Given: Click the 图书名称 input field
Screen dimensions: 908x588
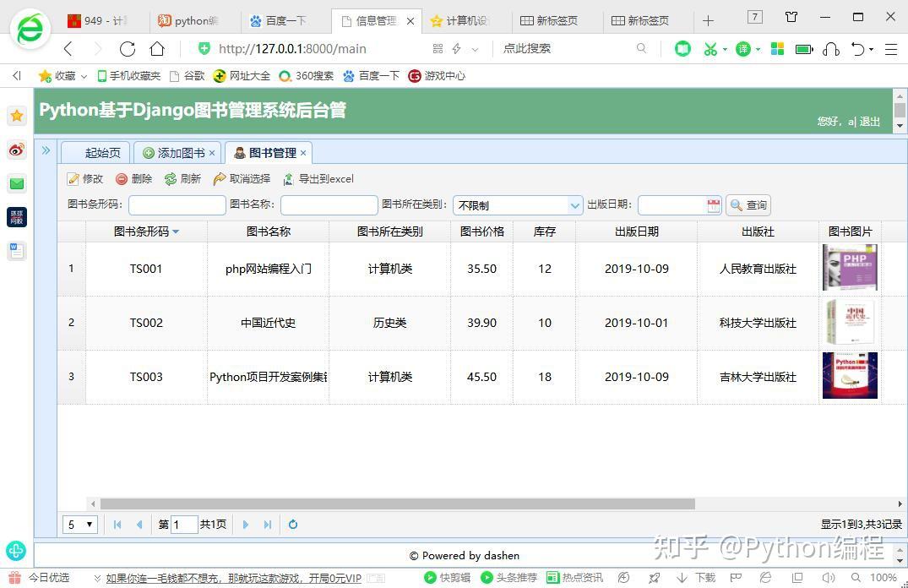Looking at the screenshot, I should point(329,204).
